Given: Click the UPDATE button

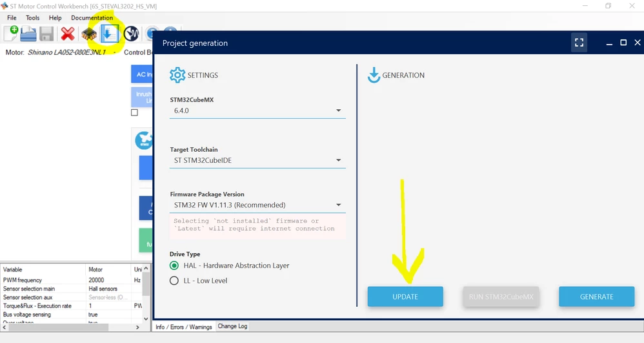Looking at the screenshot, I should coord(405,296).
